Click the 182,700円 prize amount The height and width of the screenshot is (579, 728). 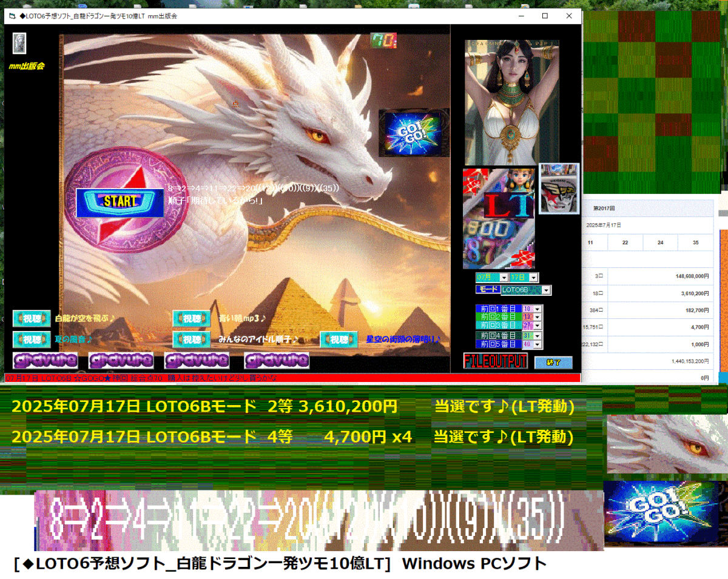(x=698, y=310)
